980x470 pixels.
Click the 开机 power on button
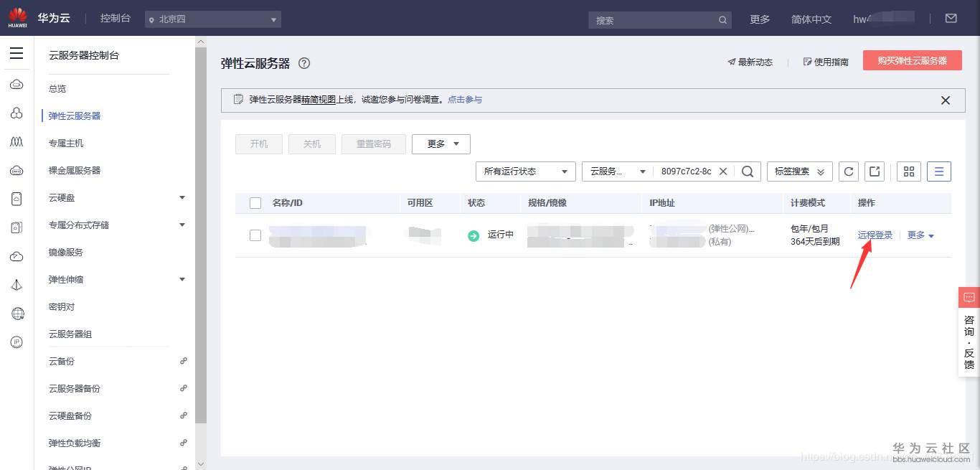259,144
